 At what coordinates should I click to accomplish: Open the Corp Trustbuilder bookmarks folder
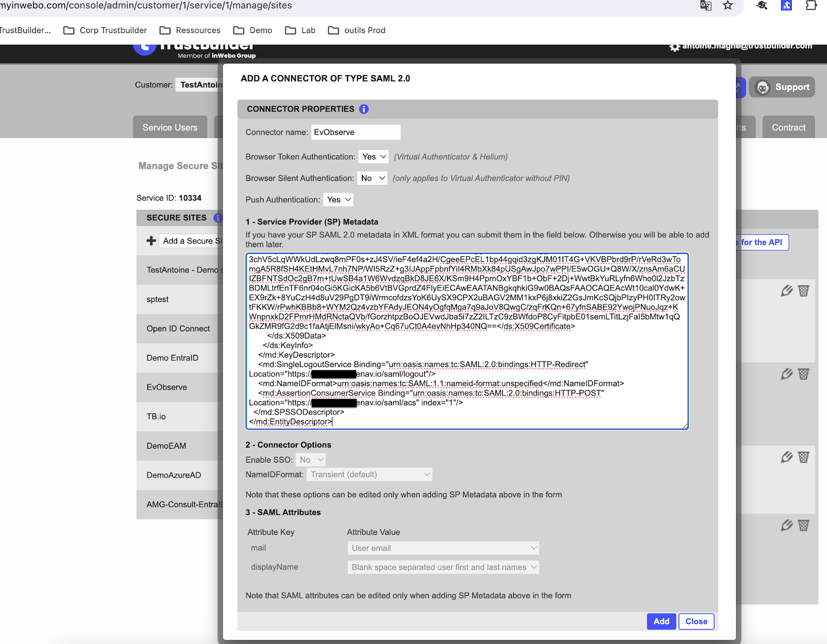(105, 30)
